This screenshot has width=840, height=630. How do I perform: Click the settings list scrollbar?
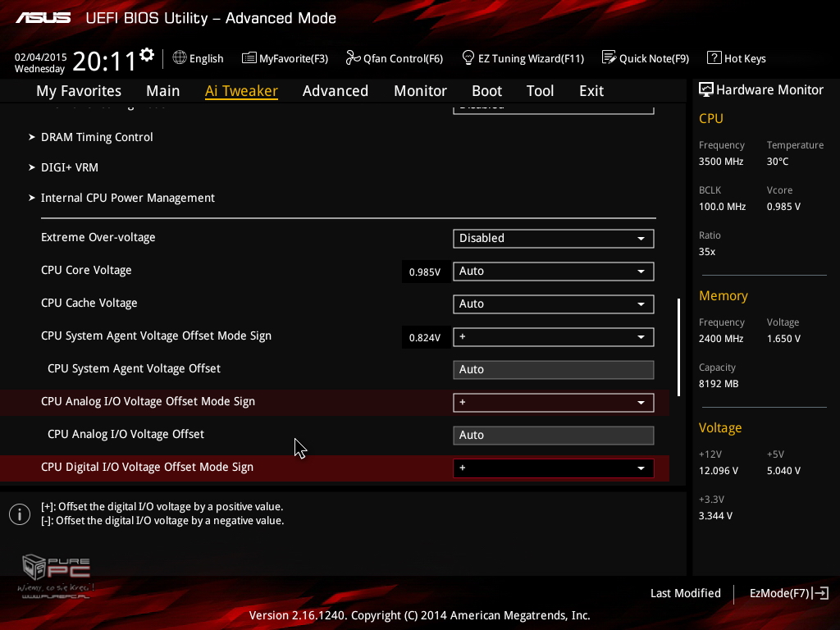tap(678, 347)
